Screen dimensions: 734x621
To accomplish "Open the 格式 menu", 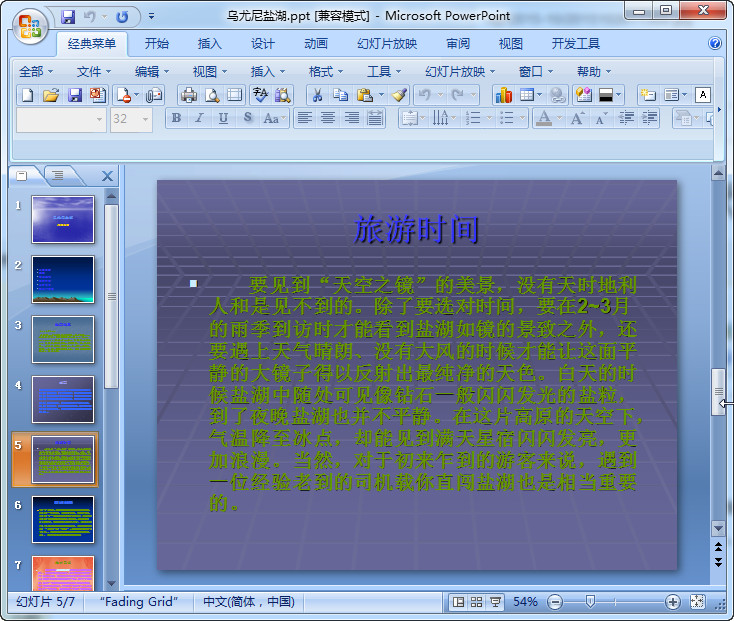I will coord(326,72).
